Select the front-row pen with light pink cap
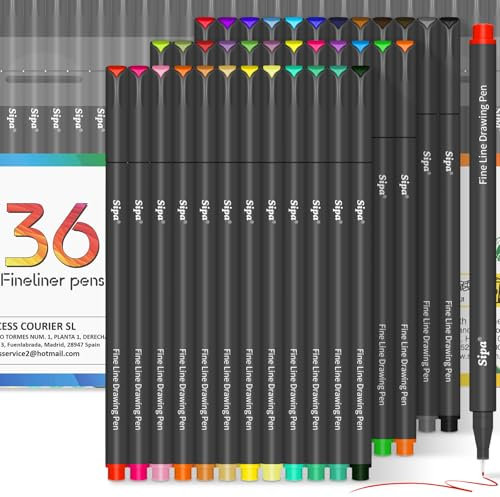 161,273
